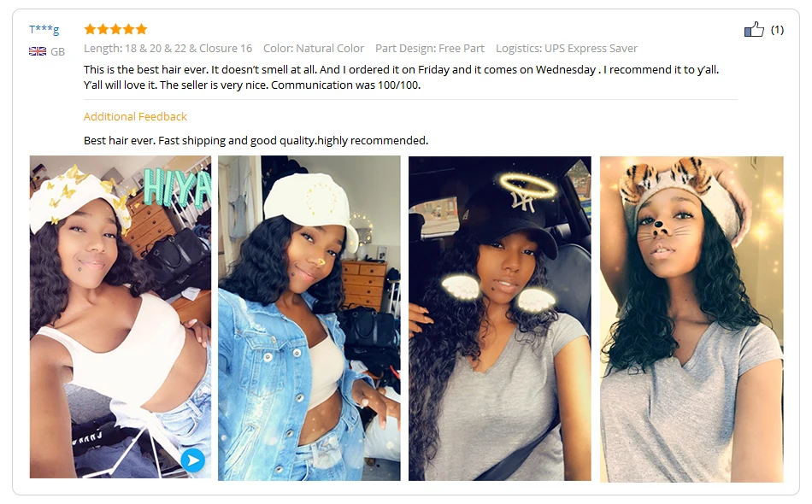This screenshot has width=812, height=504.
Task: Click Logistics: UPS Express Saver detail
Action: coord(567,48)
